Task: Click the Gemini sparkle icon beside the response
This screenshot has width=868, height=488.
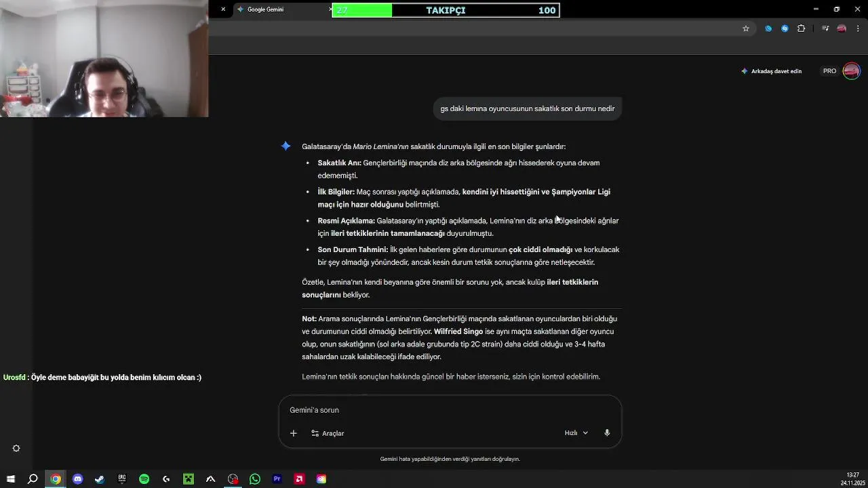Action: point(286,146)
